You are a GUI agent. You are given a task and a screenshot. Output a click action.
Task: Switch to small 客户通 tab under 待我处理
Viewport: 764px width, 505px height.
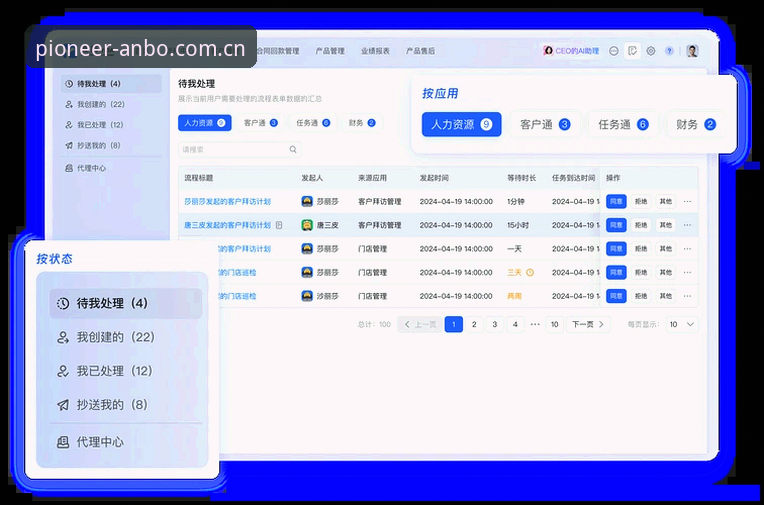pos(260,123)
